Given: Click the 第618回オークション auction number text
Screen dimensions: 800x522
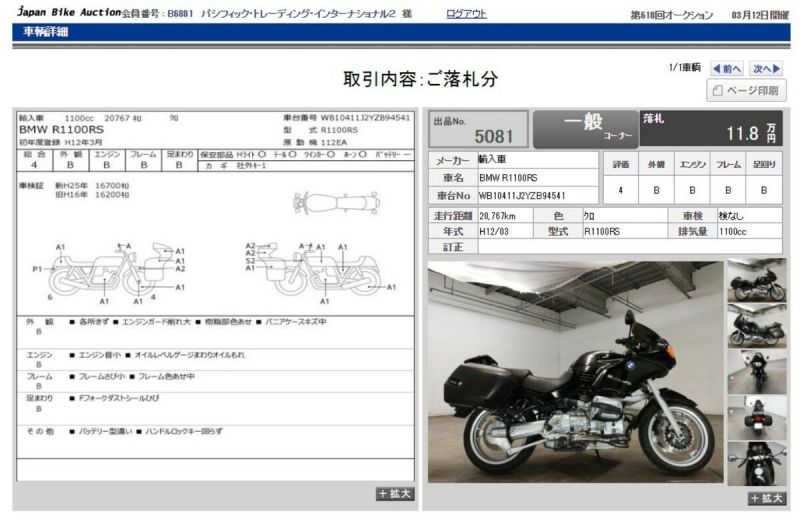Looking at the screenshot, I should 672,15.
